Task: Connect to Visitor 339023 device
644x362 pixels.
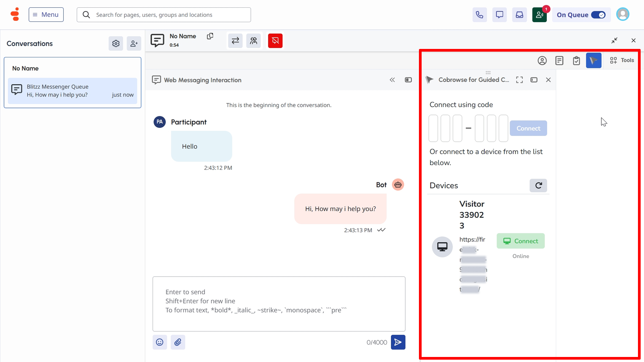Action: (x=521, y=241)
